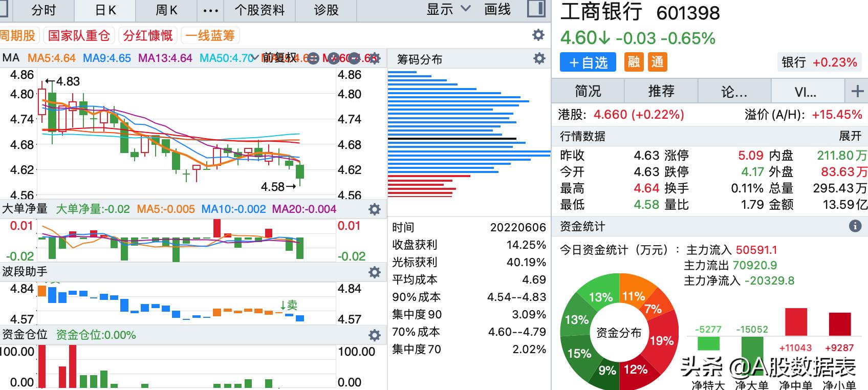Click the 时间 20220606 date row
Image resolution: width=868 pixels, height=390 pixels.
(469, 227)
